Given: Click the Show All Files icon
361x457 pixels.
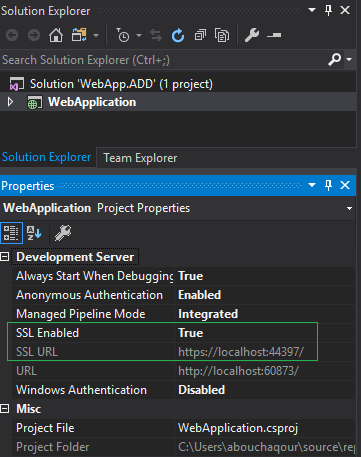Looking at the screenshot, I should coord(222,35).
